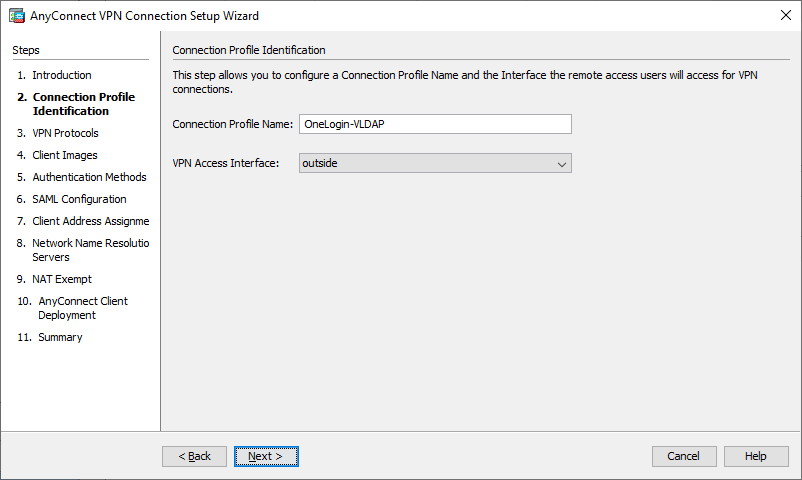Open the VPN Access Interface dropdown

(435, 163)
